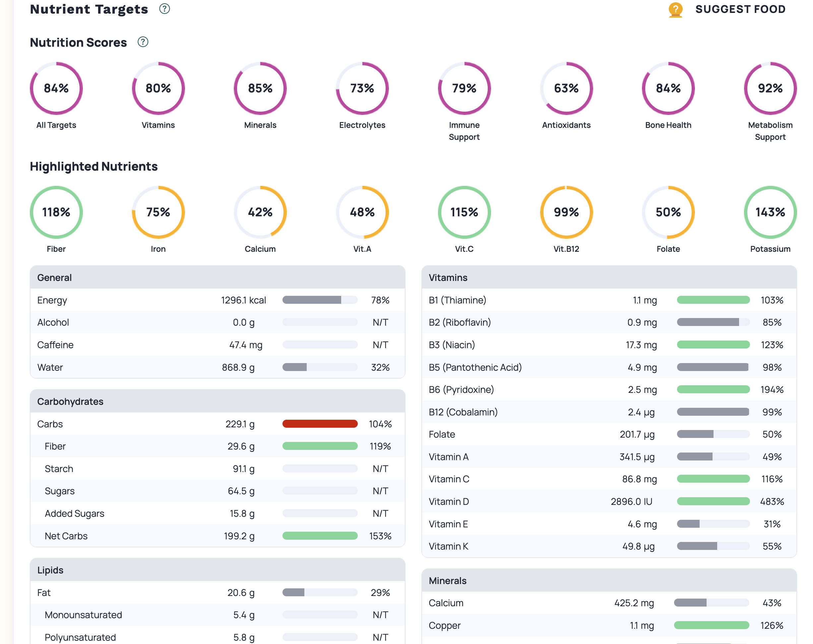The image size is (813, 644).
Task: Click the Antioxidants score ring
Action: tap(566, 88)
